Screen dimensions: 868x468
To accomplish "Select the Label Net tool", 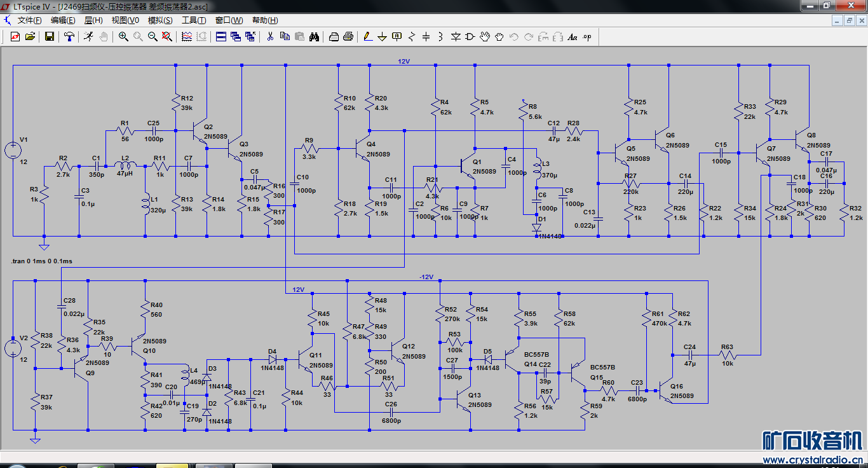I will pos(397,37).
